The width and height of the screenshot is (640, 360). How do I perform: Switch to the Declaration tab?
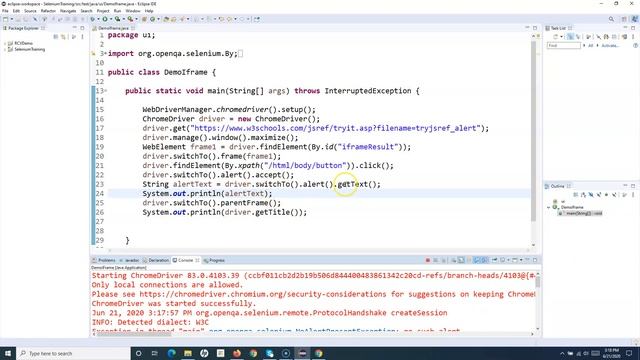tap(156, 260)
